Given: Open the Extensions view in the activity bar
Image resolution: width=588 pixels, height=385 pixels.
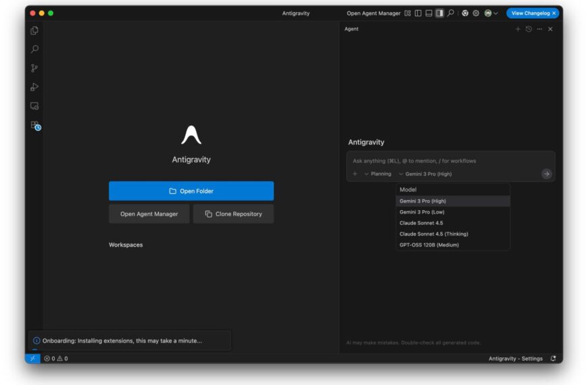Looking at the screenshot, I should point(35,125).
